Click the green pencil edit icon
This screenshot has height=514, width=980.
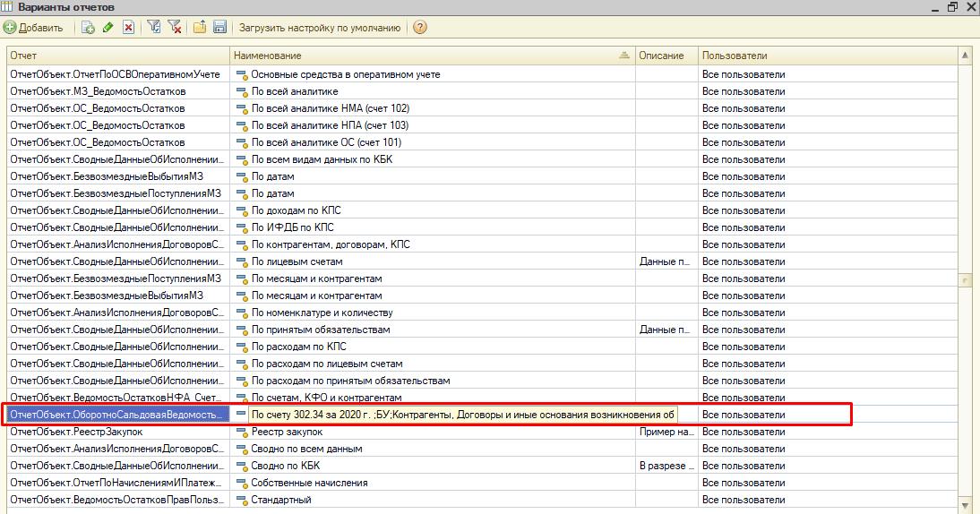pyautogui.click(x=108, y=28)
